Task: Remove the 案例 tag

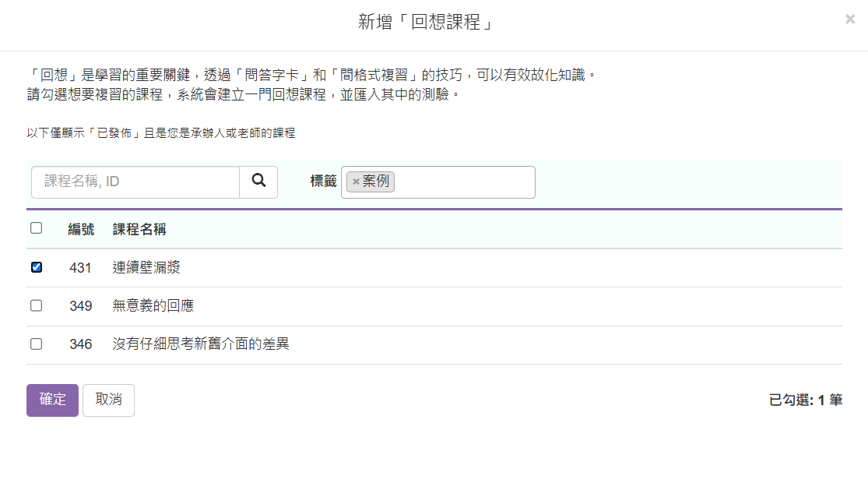Action: [x=357, y=181]
